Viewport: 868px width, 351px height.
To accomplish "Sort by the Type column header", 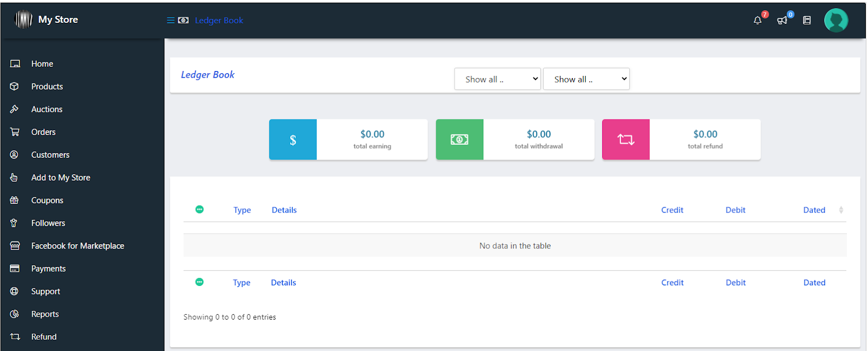I will (x=242, y=210).
